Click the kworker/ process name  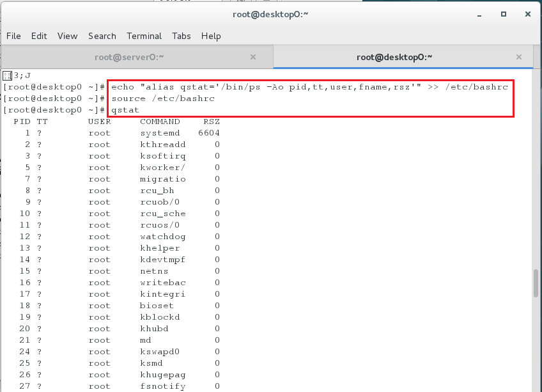tap(163, 168)
